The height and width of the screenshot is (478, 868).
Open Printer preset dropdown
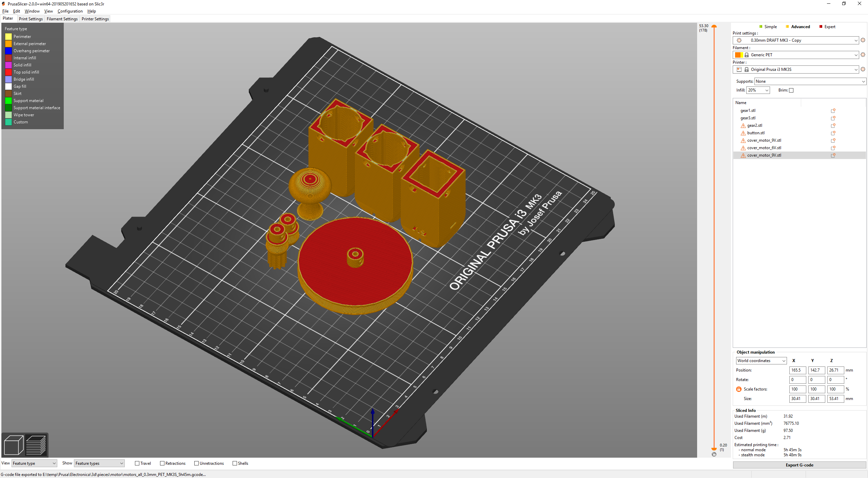coord(796,69)
